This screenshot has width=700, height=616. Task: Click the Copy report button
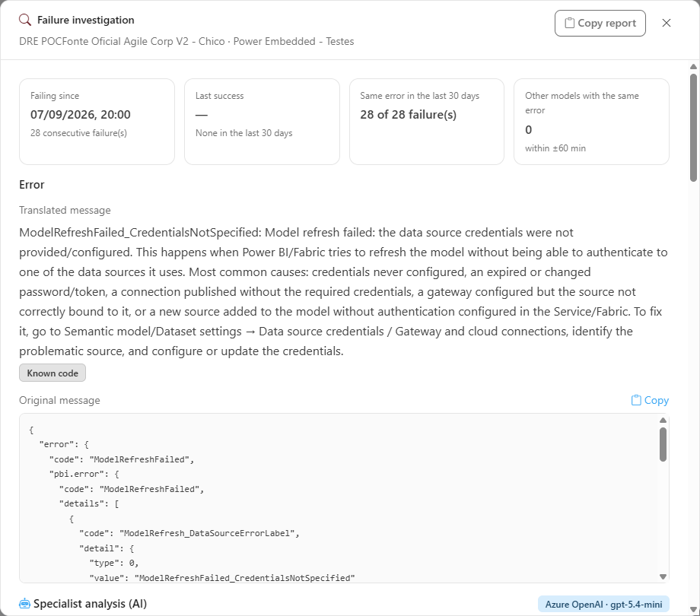click(x=600, y=23)
